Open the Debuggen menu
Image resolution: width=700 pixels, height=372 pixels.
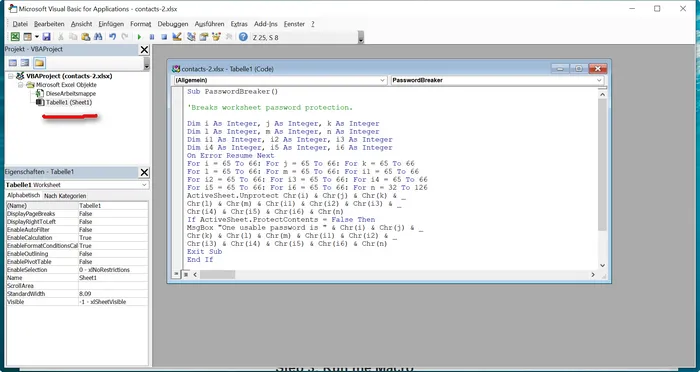coord(173,24)
